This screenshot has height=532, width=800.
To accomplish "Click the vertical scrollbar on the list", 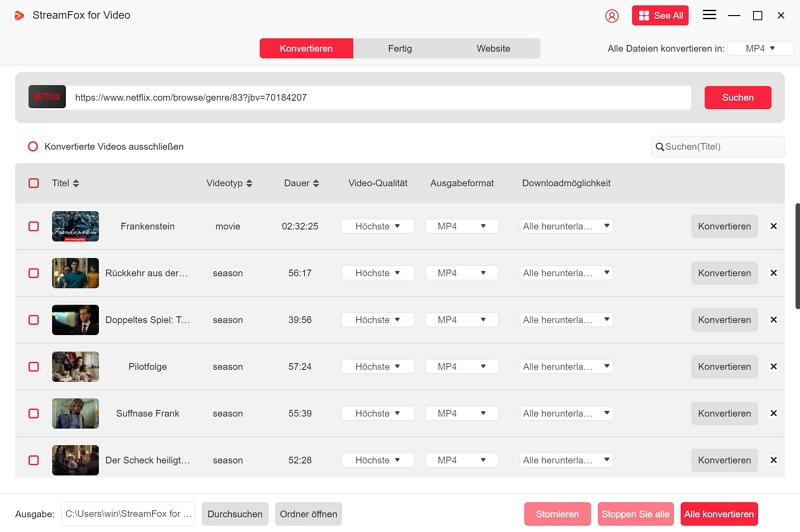I will [797, 255].
